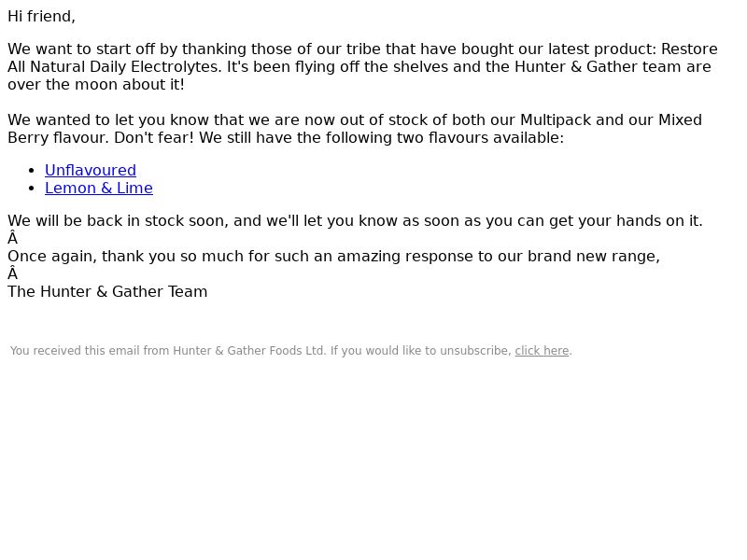Click the second stray Â above signature
Image resolution: width=747 pixels, height=560 pixels.
[12, 273]
